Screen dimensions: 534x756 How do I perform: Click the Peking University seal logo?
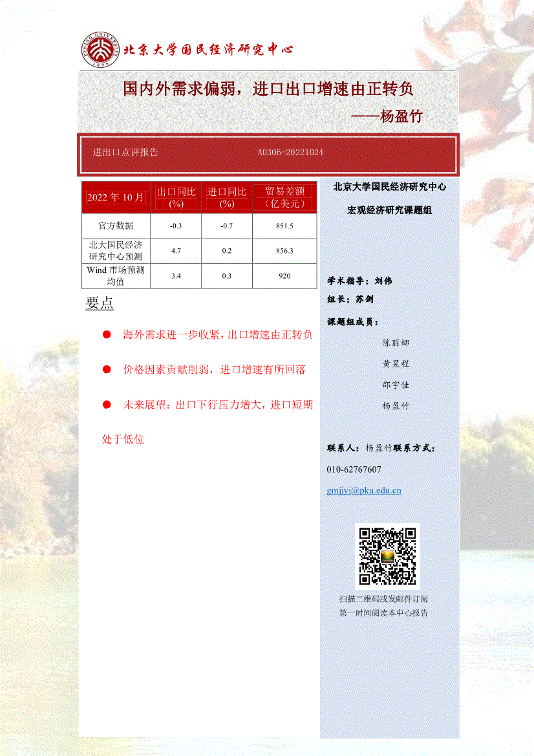coord(100,50)
